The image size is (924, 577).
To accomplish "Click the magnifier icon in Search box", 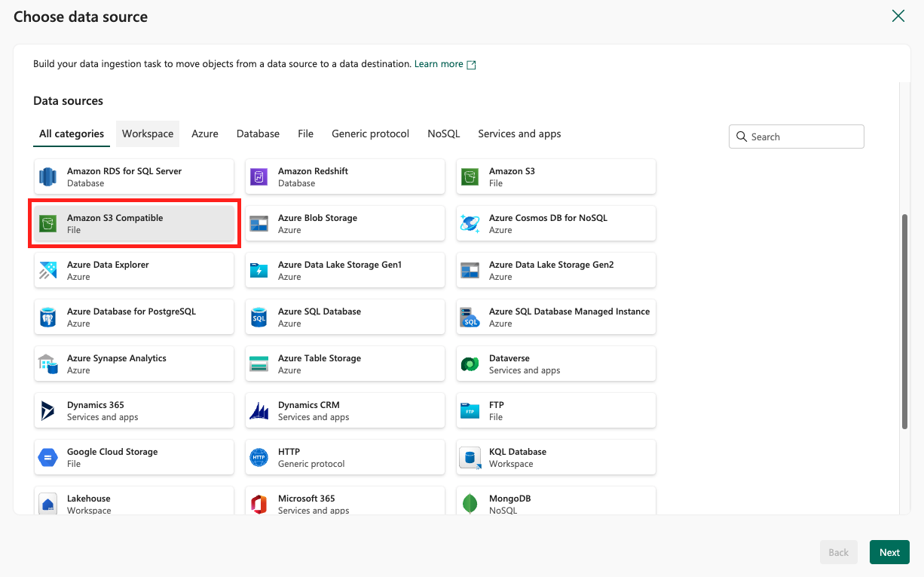I will (742, 137).
